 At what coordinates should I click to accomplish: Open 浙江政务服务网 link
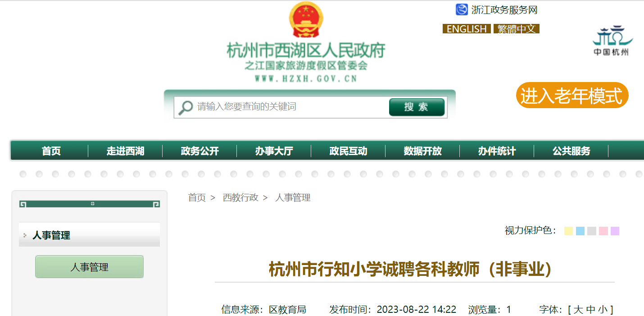pos(504,10)
